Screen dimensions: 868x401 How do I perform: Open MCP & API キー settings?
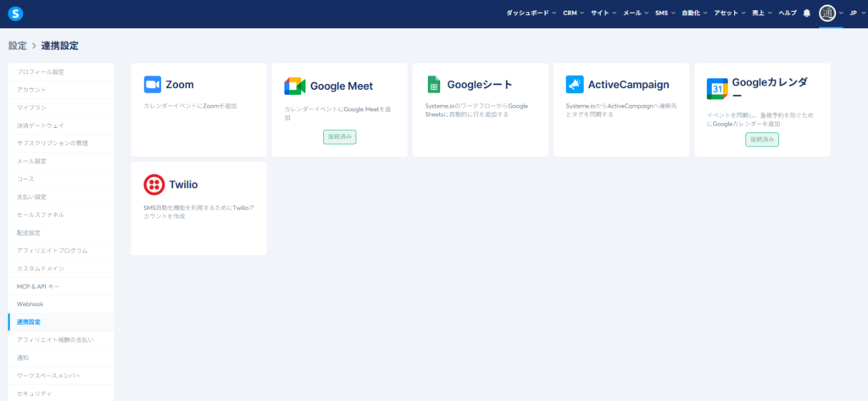point(38,286)
